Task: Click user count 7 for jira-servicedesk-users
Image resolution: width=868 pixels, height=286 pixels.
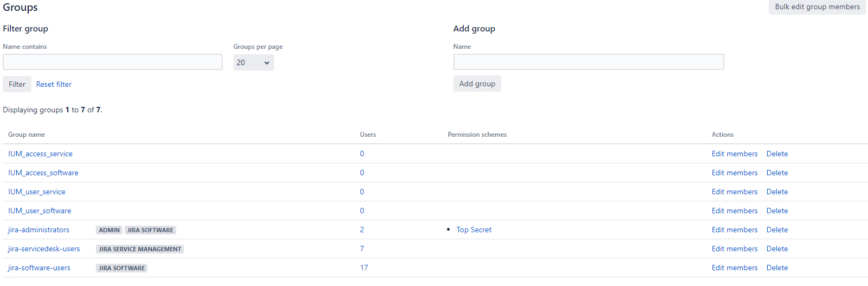Action: 362,249
